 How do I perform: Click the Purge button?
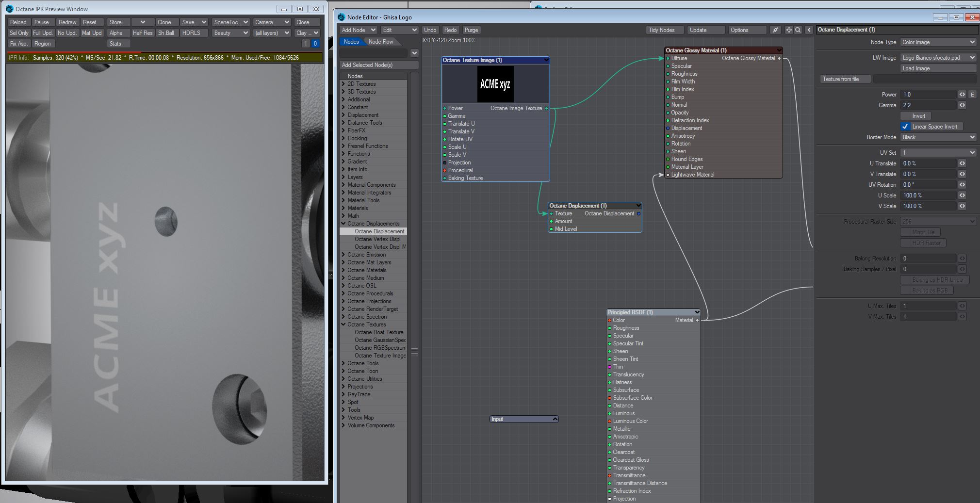[471, 30]
